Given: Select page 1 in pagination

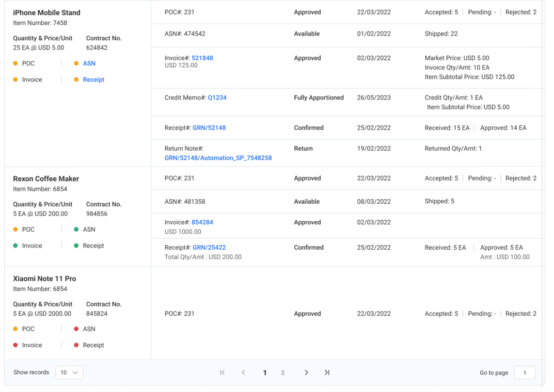Looking at the screenshot, I should 265,372.
